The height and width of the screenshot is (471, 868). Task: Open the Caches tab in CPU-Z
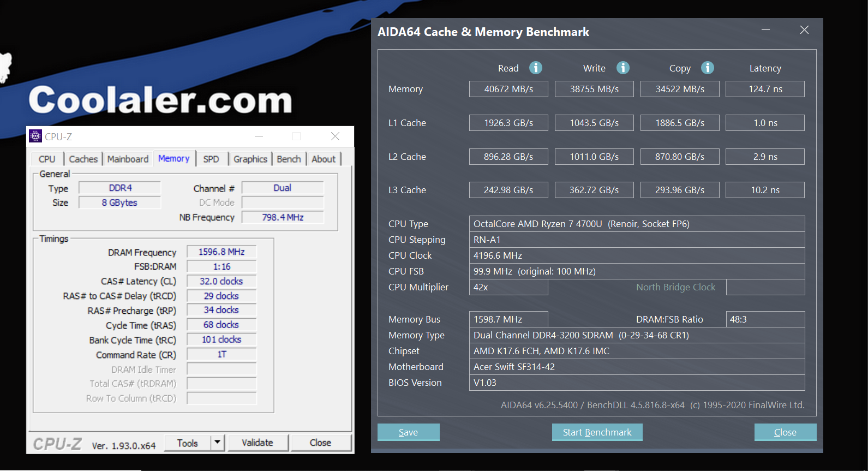pos(83,159)
